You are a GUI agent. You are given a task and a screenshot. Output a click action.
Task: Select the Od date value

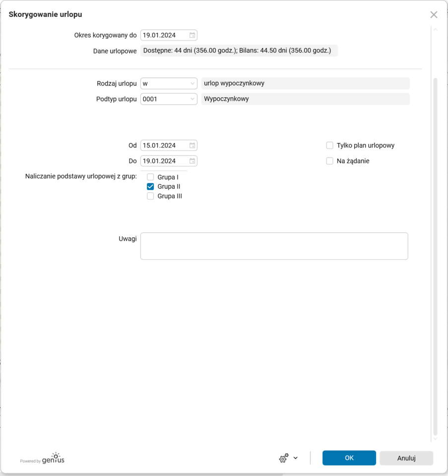click(159, 145)
